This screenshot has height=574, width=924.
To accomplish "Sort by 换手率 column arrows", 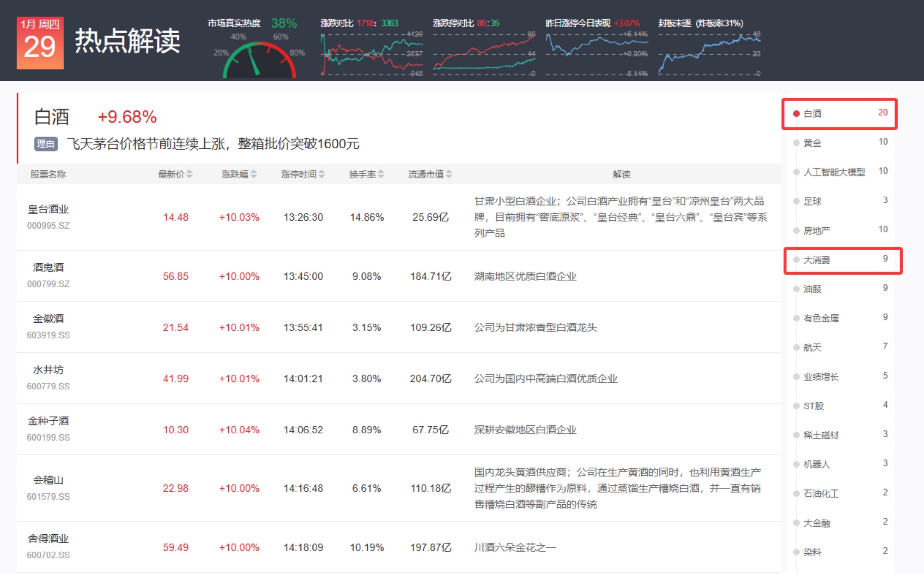I will tap(381, 174).
